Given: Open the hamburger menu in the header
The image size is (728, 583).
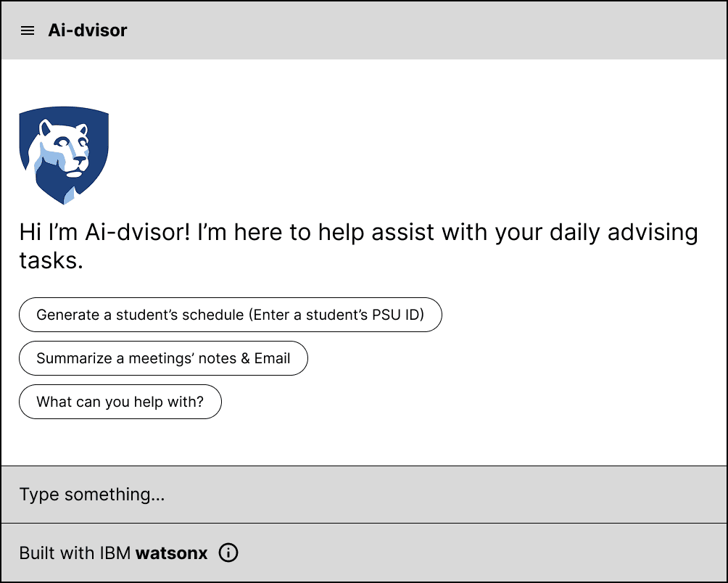Looking at the screenshot, I should [x=28, y=30].
